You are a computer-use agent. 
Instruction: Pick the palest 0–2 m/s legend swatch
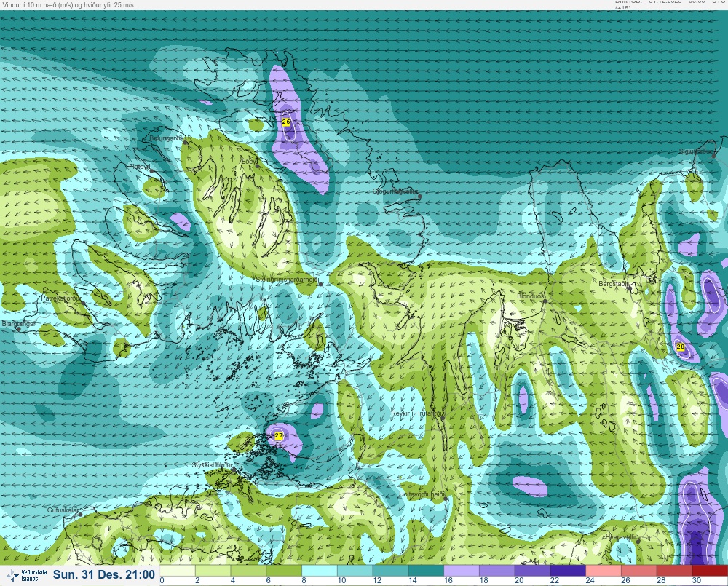coord(178,571)
